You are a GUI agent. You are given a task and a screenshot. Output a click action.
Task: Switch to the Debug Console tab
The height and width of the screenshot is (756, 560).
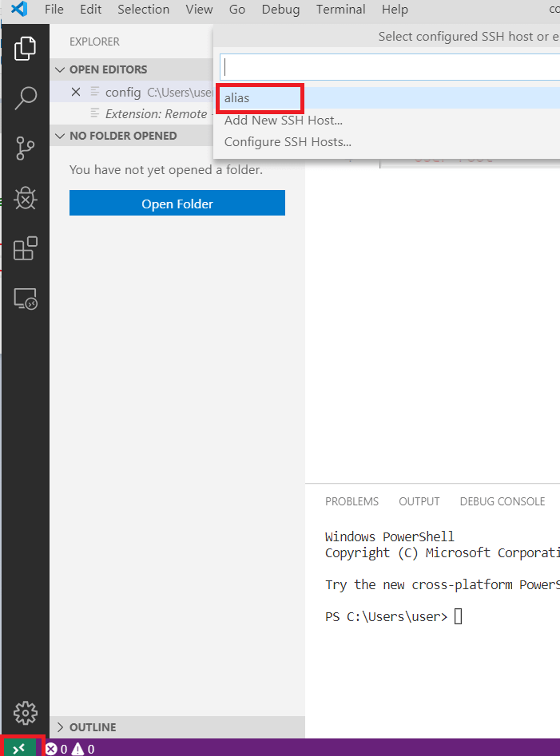click(502, 501)
